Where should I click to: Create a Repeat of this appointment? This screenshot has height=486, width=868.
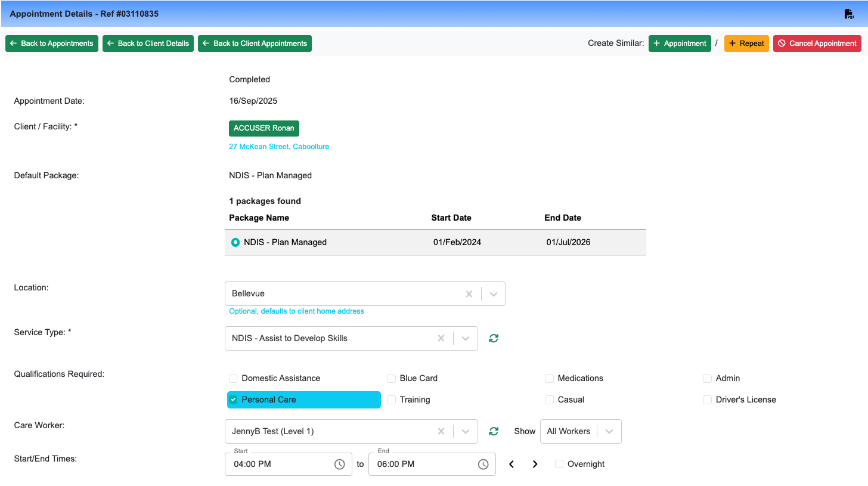746,44
